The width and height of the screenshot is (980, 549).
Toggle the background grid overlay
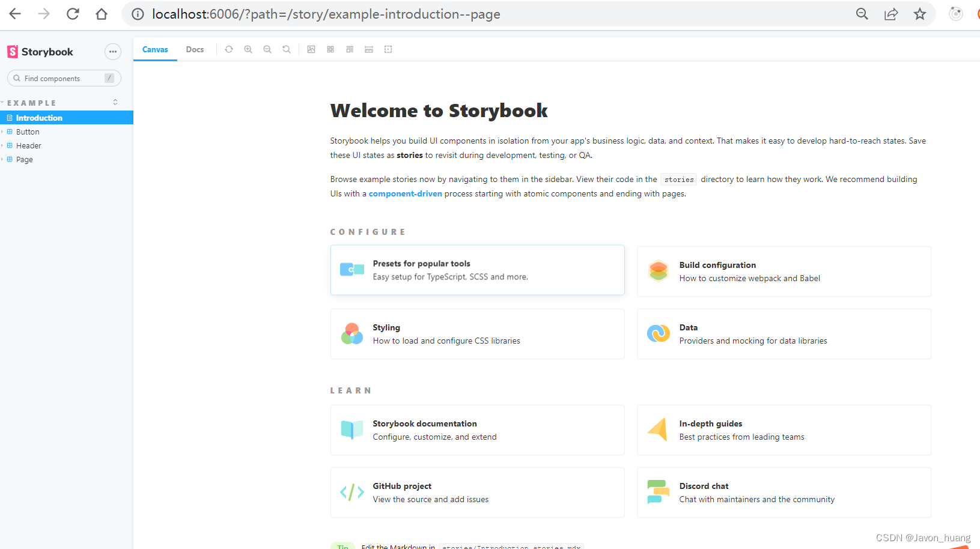click(x=330, y=49)
